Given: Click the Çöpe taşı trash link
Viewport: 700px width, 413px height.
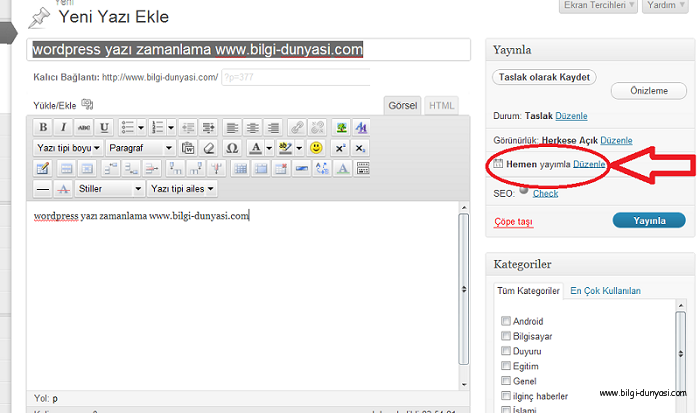Looking at the screenshot, I should [x=513, y=222].
